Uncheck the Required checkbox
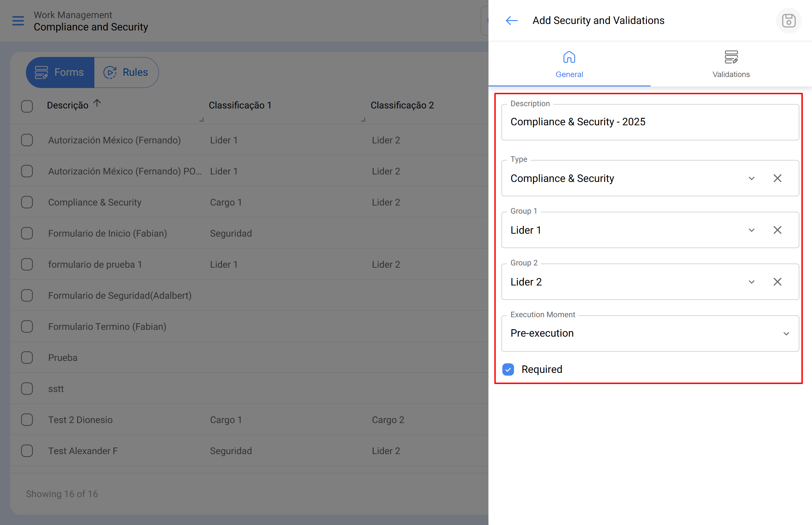Image resolution: width=812 pixels, height=525 pixels. click(x=508, y=370)
